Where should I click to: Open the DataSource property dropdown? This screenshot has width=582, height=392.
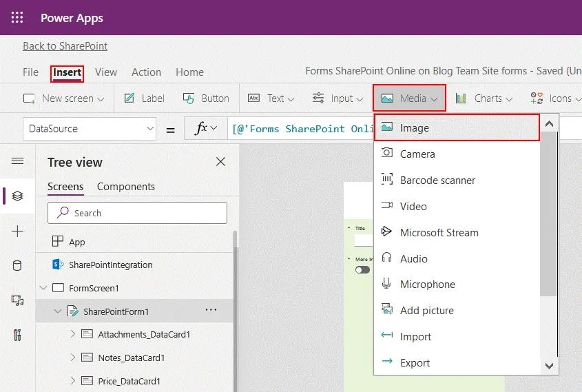[90, 129]
